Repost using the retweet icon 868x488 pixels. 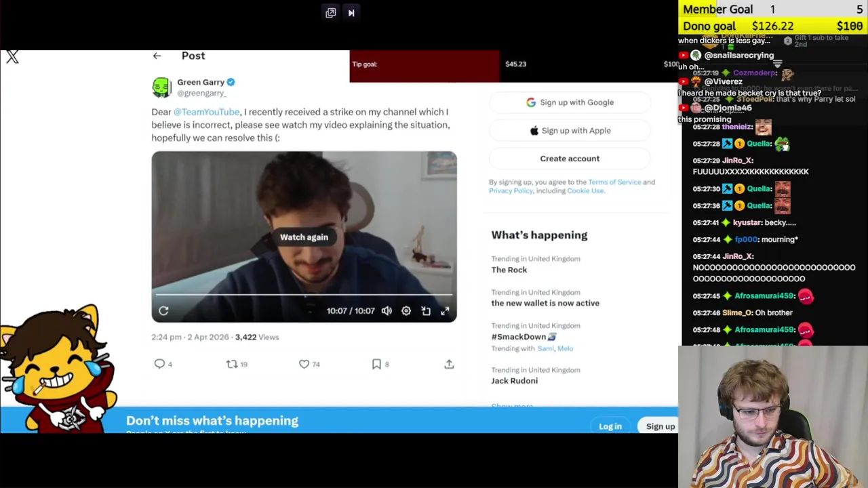(x=232, y=364)
